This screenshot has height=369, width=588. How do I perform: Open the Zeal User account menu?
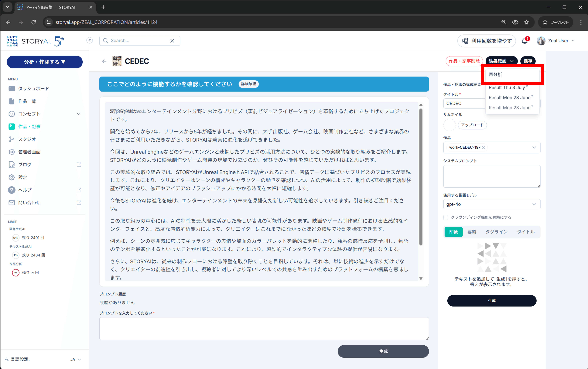(555, 41)
